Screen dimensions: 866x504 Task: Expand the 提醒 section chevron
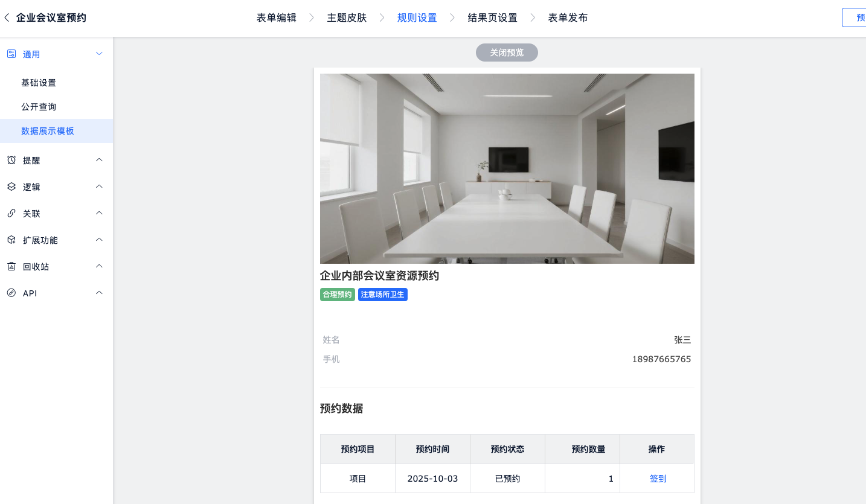(x=100, y=160)
